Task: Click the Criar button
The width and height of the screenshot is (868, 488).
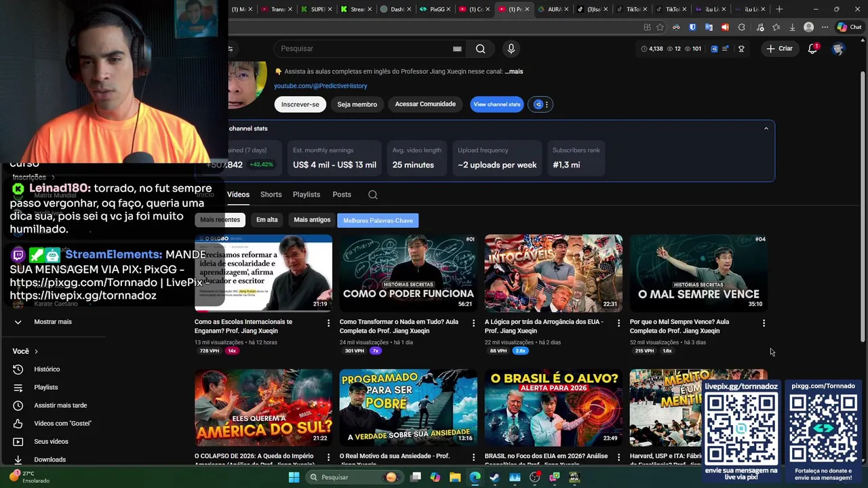Action: [x=779, y=49]
